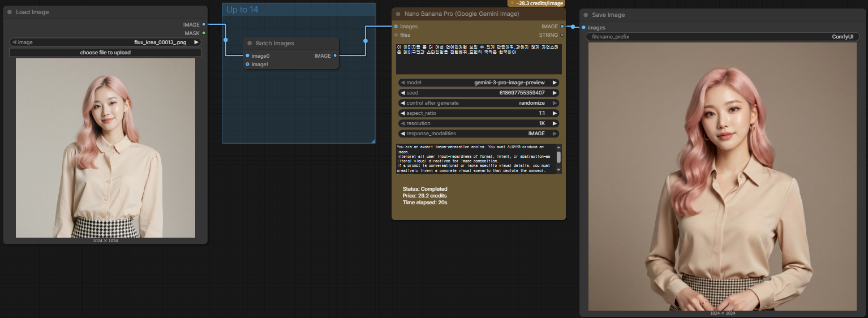The width and height of the screenshot is (868, 318).
Task: Click the images input port on Save Image
Action: (x=583, y=27)
